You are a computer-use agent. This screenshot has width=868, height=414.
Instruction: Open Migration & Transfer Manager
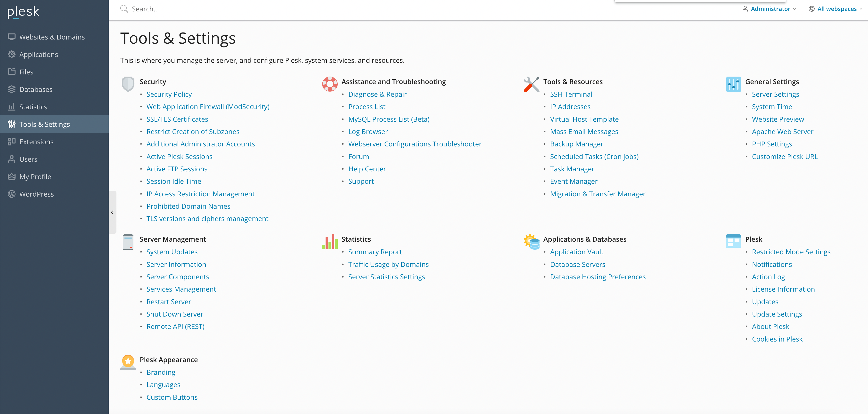pos(598,194)
